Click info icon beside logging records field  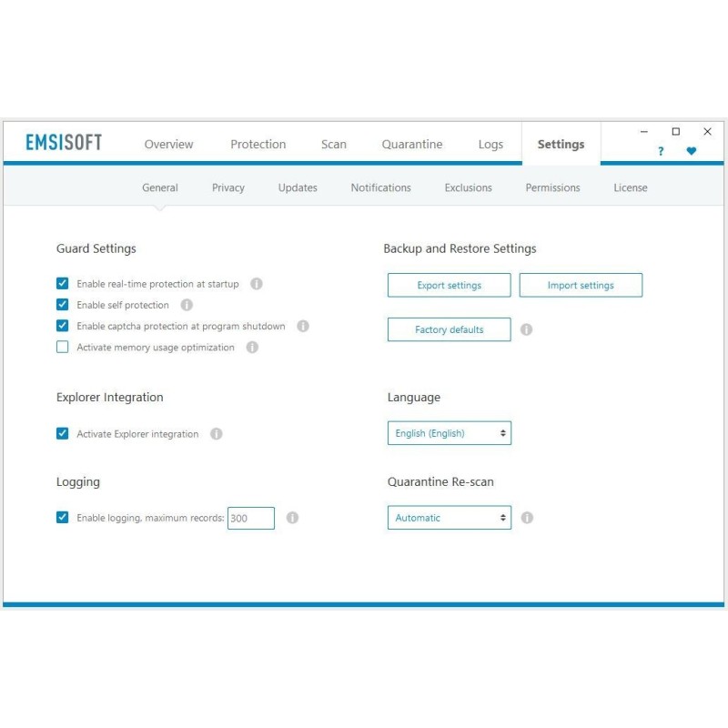click(x=292, y=518)
